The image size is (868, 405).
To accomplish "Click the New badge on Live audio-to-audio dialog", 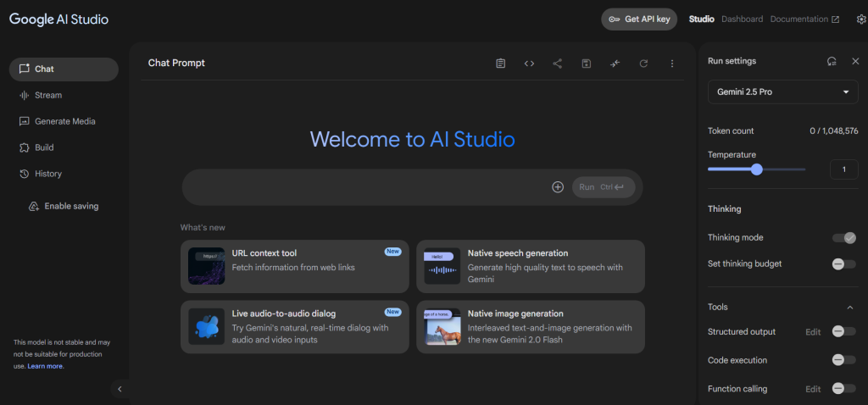I will 393,312.
